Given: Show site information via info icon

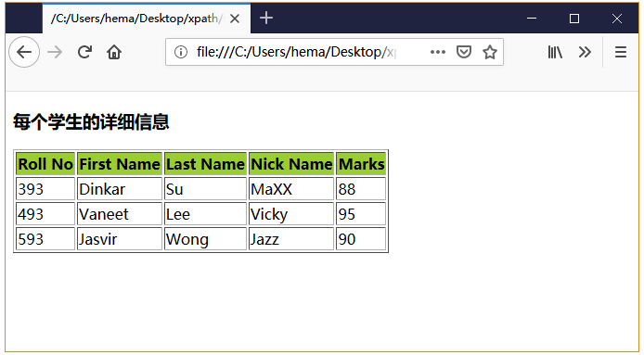Looking at the screenshot, I should click(181, 52).
